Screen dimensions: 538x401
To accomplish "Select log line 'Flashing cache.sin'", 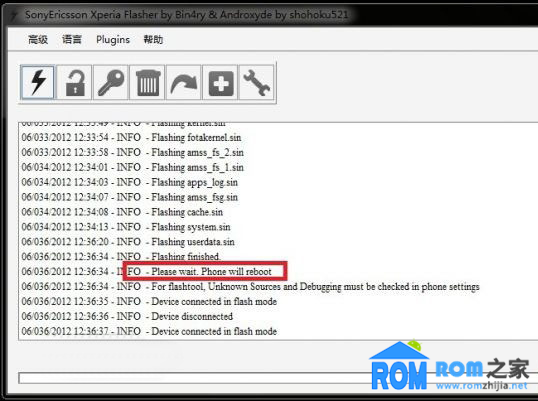I will (122, 212).
